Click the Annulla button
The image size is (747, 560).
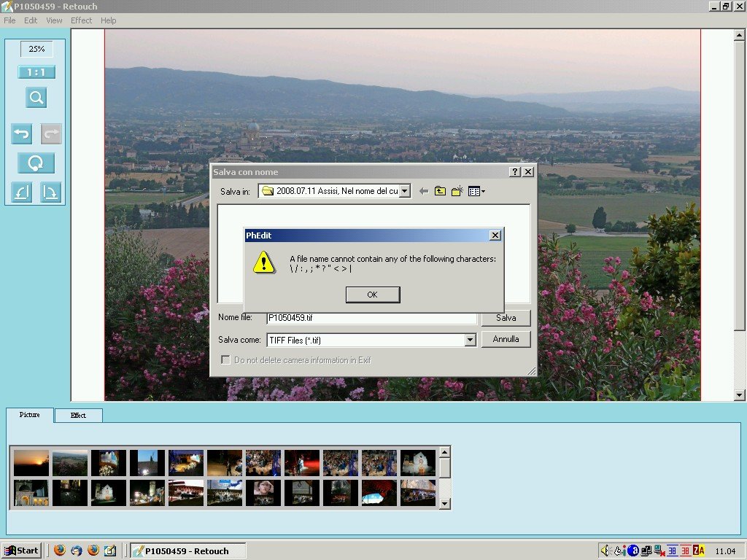point(506,339)
